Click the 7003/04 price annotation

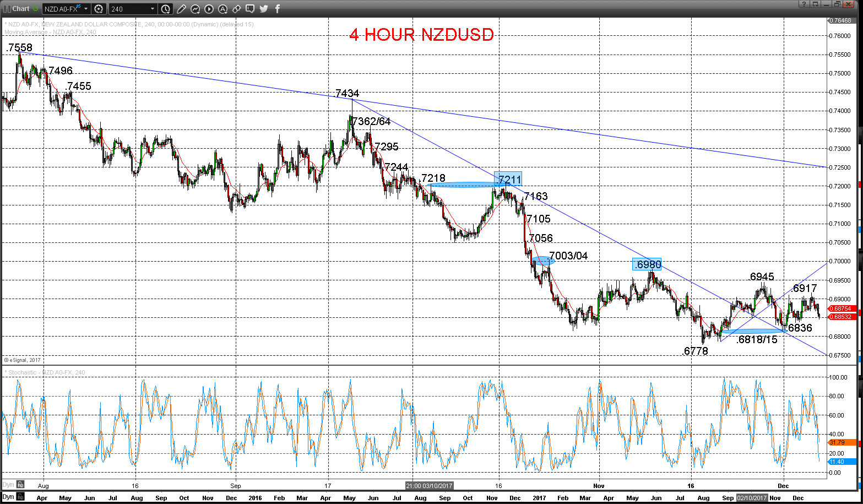click(569, 256)
